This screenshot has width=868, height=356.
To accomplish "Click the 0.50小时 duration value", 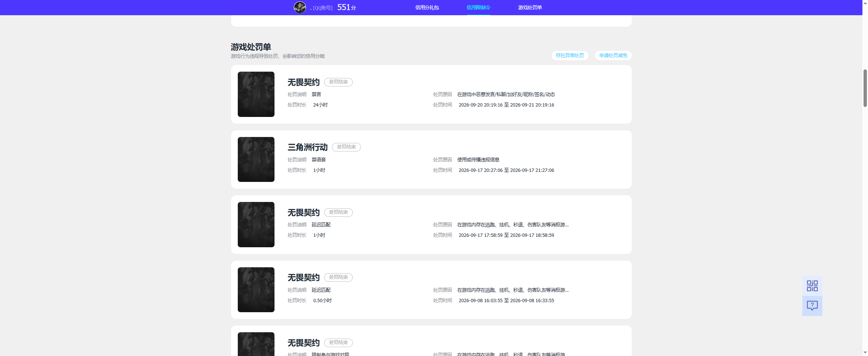I will click(x=322, y=301).
